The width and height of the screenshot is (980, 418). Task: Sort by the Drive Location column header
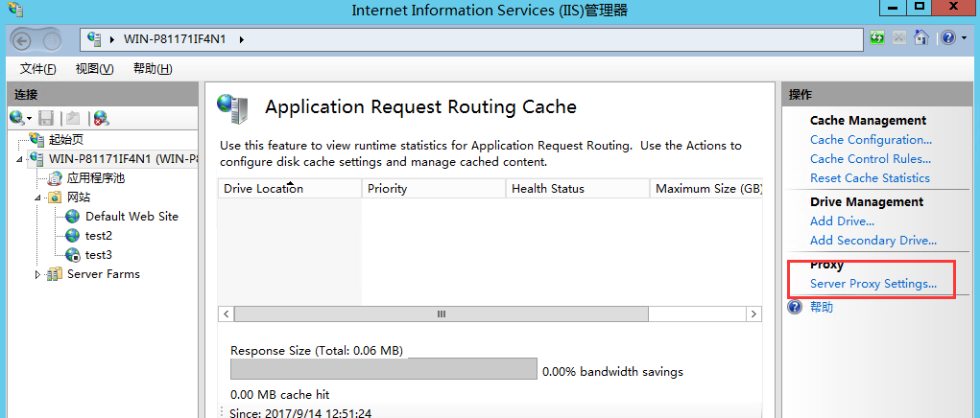click(290, 189)
